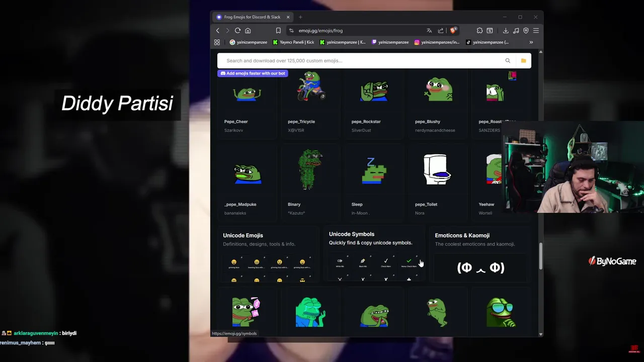Bookmark this page with the bookmark icon
Viewport: 644px width, 362px height.
[278, 31]
